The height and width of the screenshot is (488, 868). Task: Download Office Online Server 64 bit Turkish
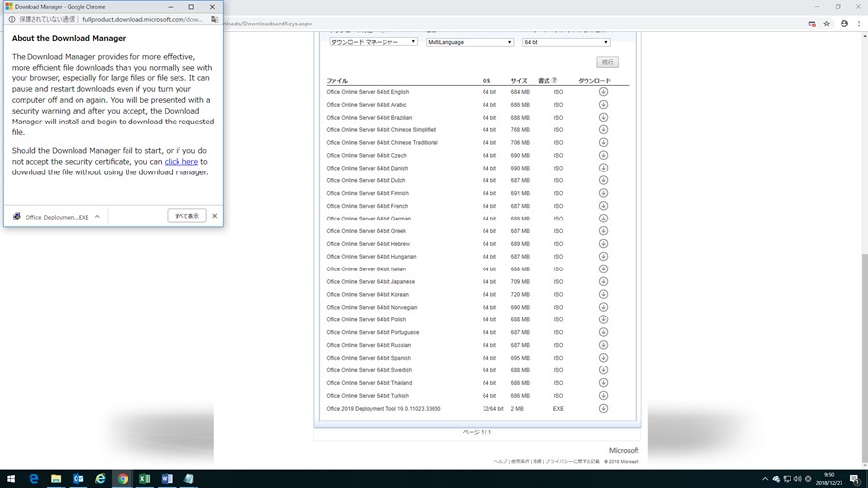click(603, 396)
